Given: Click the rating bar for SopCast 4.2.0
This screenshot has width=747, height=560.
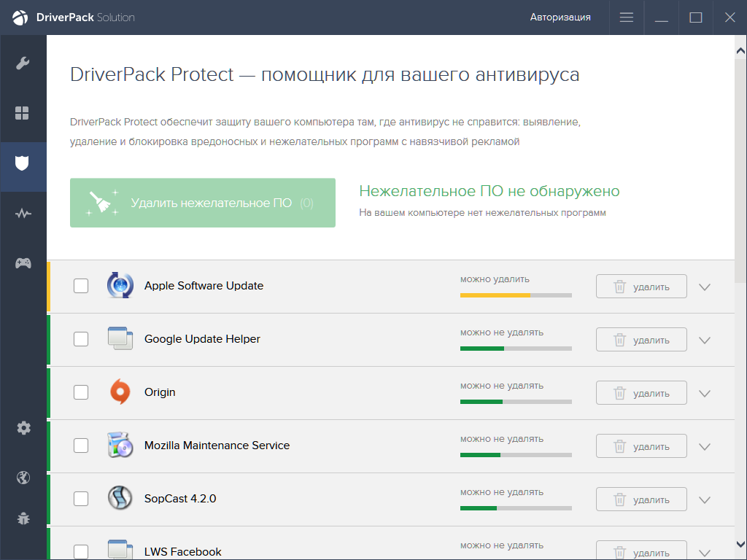Looking at the screenshot, I should tap(516, 508).
